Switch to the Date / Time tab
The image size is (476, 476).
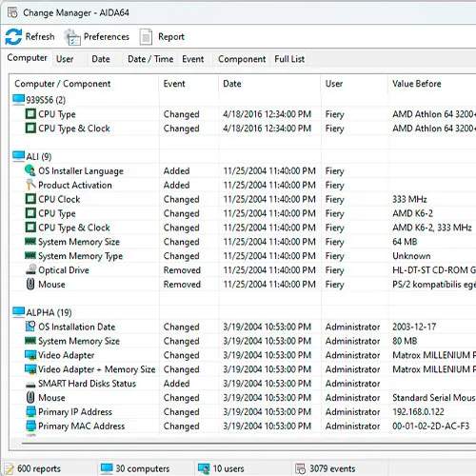150,59
